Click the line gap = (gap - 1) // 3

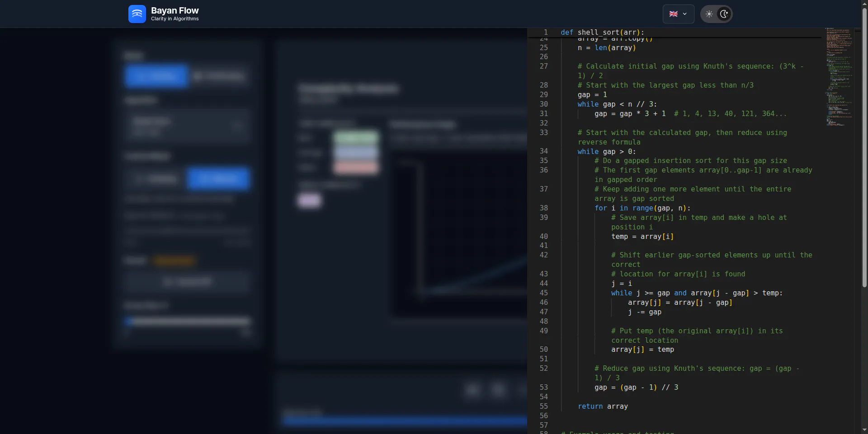pyautogui.click(x=636, y=387)
